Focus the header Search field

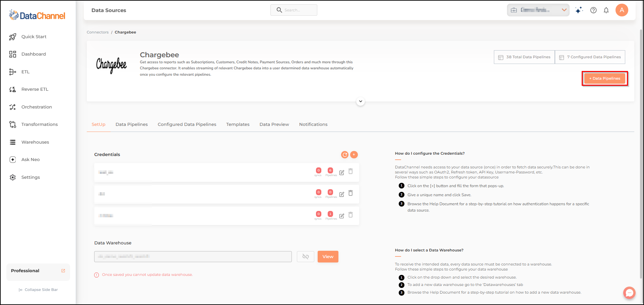pyautogui.click(x=294, y=10)
